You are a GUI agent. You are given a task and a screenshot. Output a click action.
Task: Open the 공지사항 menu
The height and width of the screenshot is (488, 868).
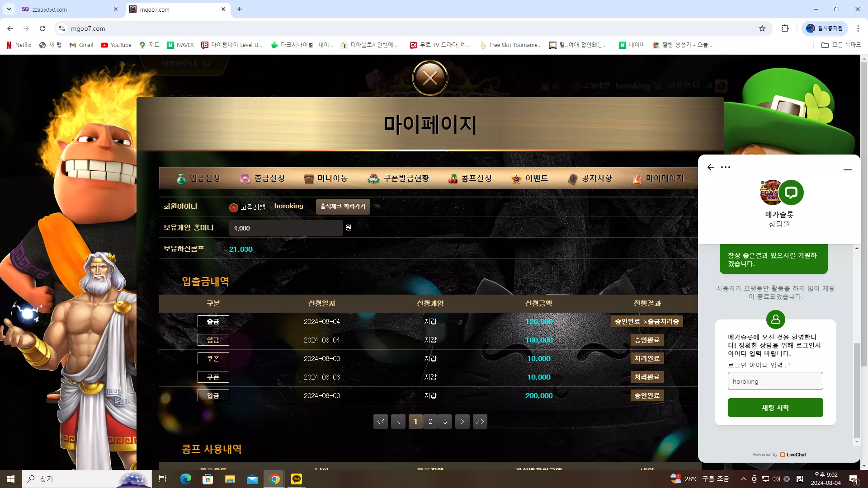point(590,178)
